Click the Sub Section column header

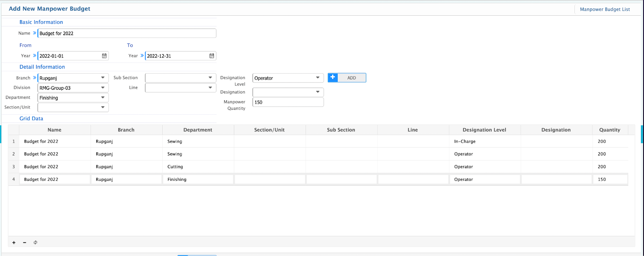[x=341, y=130]
